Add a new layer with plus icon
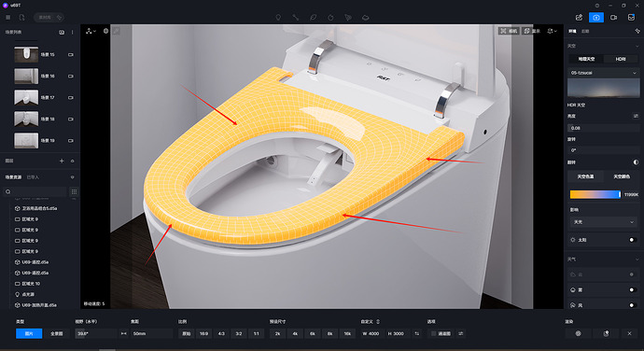The width and height of the screenshot is (644, 351). [x=62, y=161]
